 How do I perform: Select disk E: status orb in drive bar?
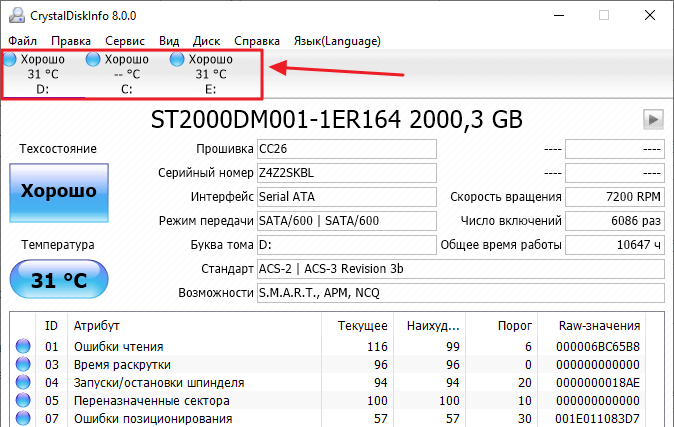click(178, 60)
